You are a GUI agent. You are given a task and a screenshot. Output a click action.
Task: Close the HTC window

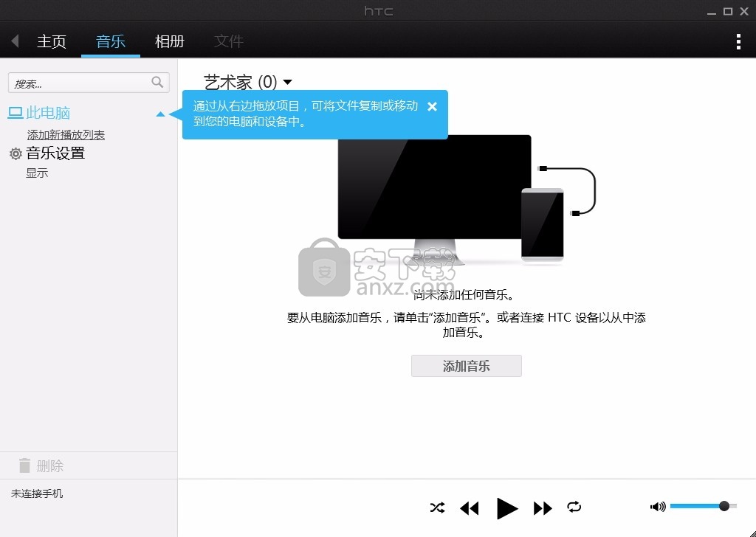click(744, 11)
